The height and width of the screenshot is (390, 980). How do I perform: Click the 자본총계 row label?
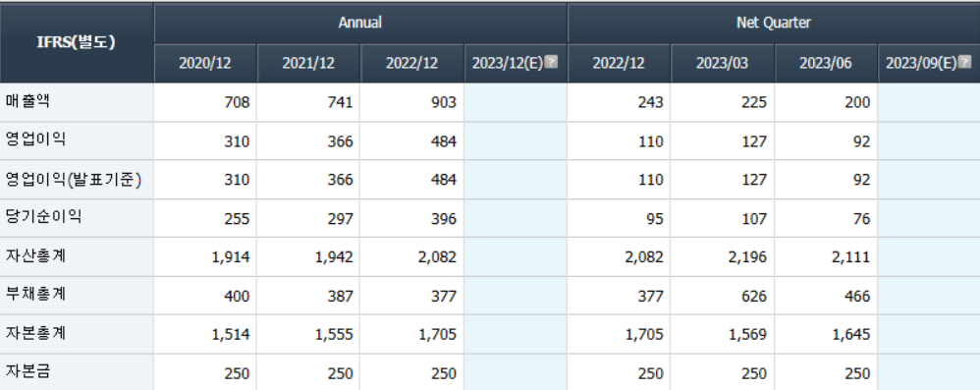[x=35, y=334]
